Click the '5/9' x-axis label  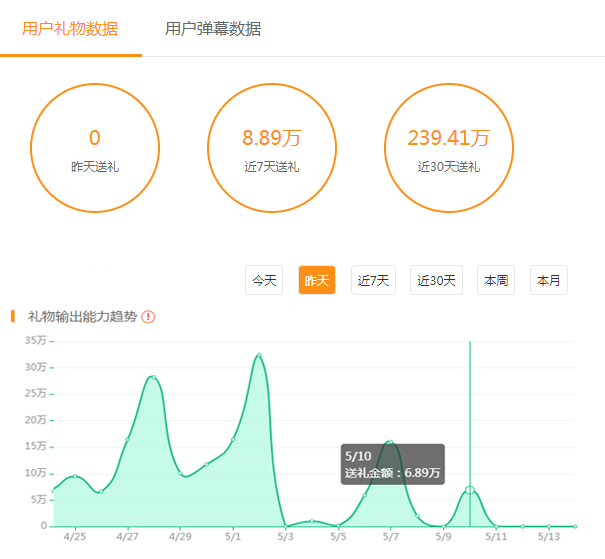[443, 537]
